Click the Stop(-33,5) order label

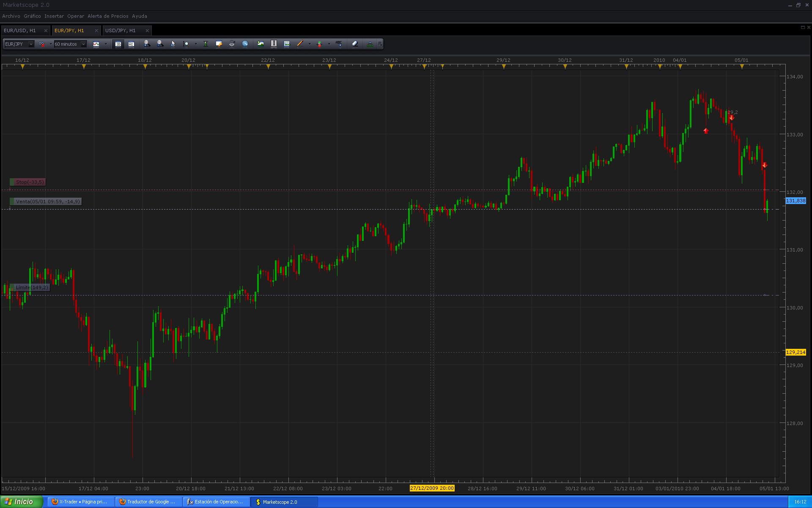(x=29, y=182)
